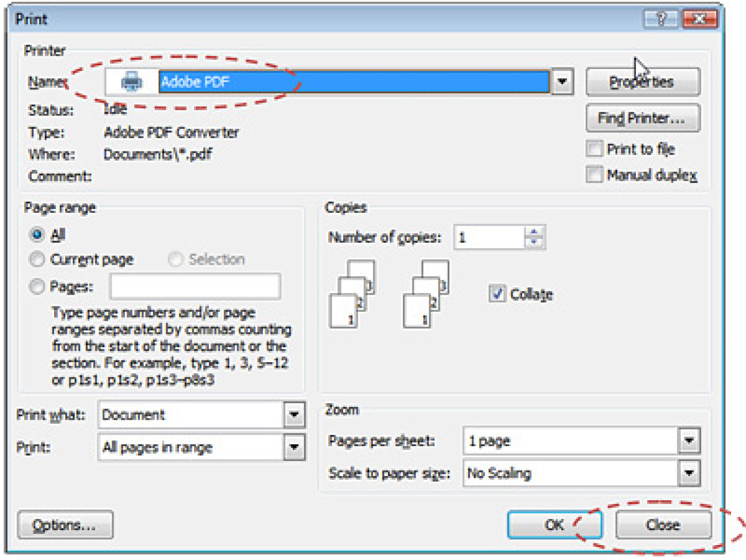The height and width of the screenshot is (560, 746).
Task: Click the second page stack illustration
Action: [426, 294]
